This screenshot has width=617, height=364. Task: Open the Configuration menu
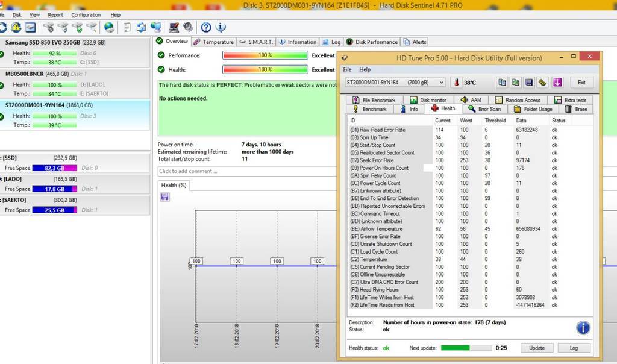[86, 14]
